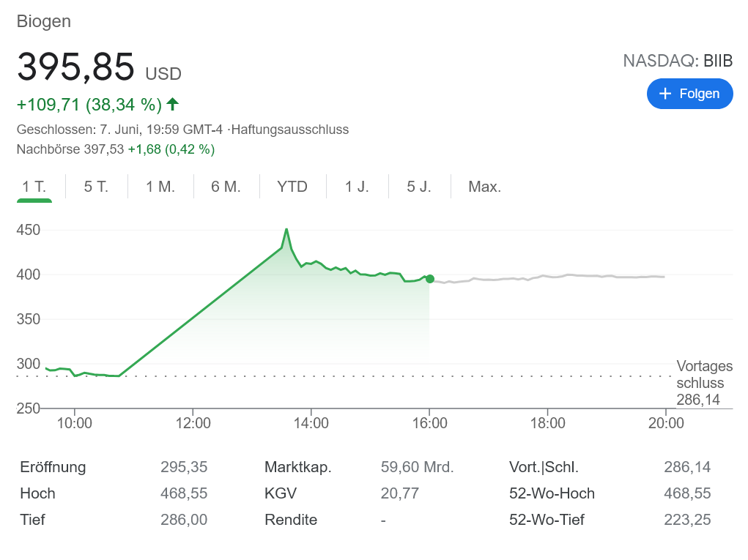The image size is (748, 560).
Task: Select the 1 T. time range tab
Action: point(34,187)
